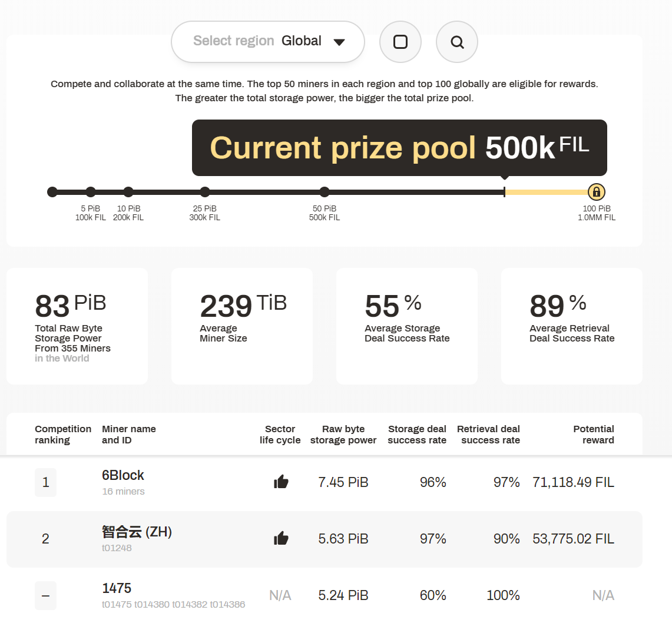The height and width of the screenshot is (623, 672).
Task: Sort by Raw byte storage power column
Action: pos(343,435)
